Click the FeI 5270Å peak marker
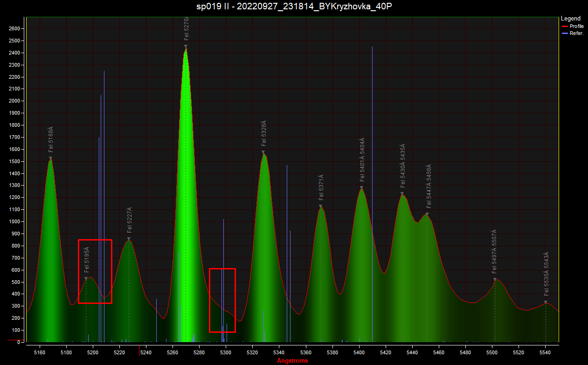Screen dimensions: 588x365 [x=186, y=47]
